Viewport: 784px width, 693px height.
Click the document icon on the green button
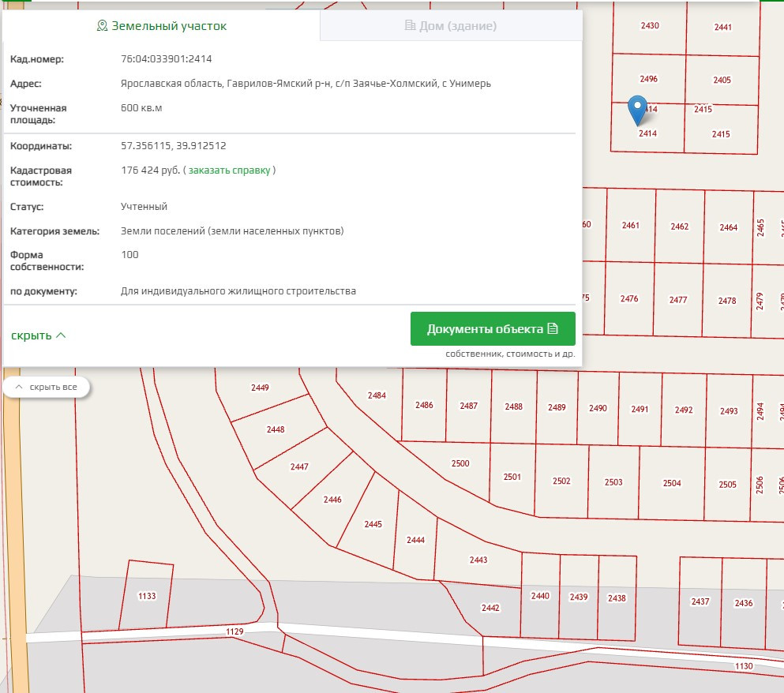pos(553,329)
